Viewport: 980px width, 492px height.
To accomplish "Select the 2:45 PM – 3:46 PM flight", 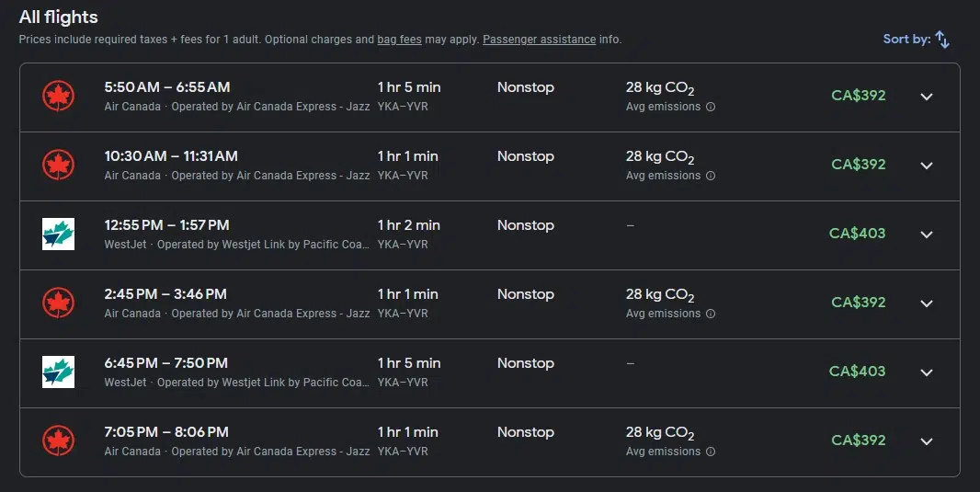I will click(x=165, y=294).
